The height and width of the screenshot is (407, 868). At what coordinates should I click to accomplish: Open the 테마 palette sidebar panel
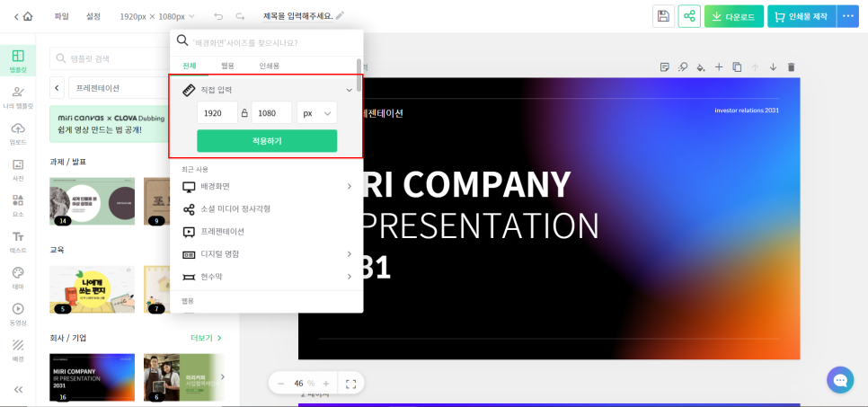(18, 278)
